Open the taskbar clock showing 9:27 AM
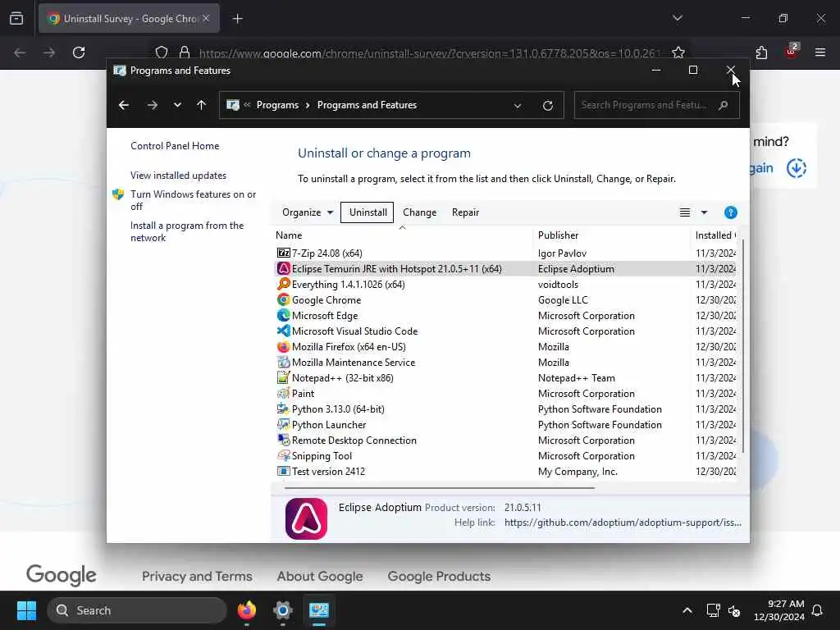 [779, 610]
